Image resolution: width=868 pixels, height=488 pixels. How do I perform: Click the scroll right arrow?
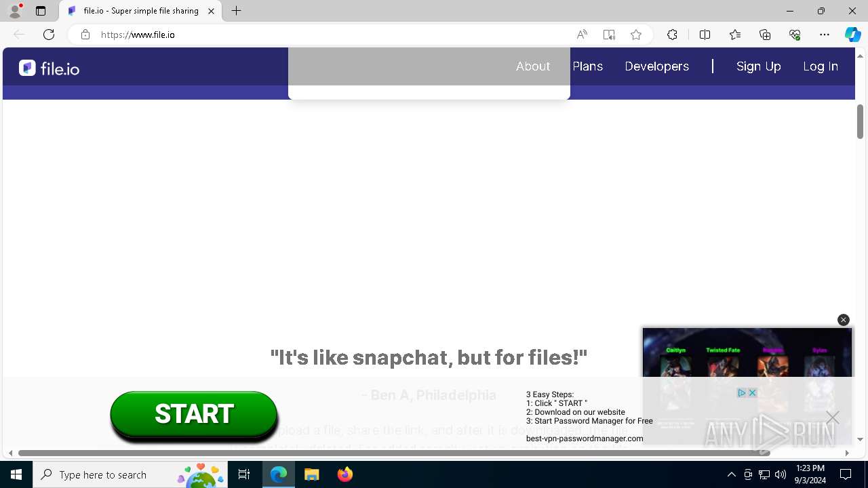847,453
